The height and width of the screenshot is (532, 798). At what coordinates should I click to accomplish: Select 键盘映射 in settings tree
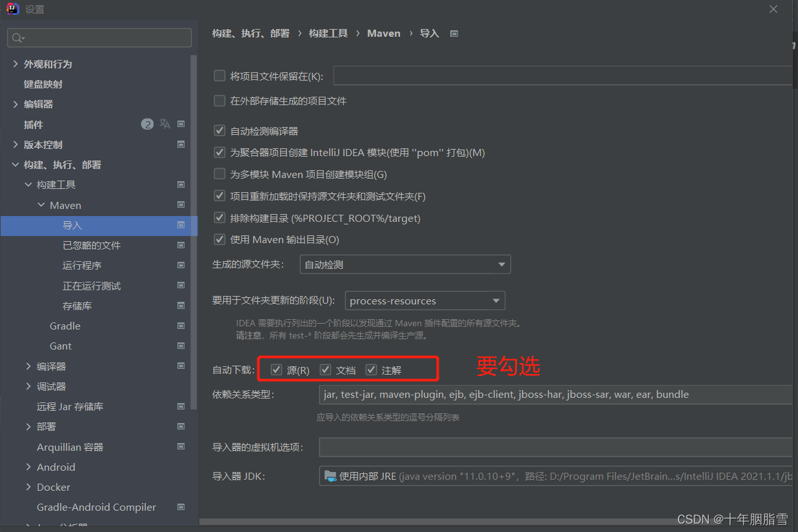[43, 84]
